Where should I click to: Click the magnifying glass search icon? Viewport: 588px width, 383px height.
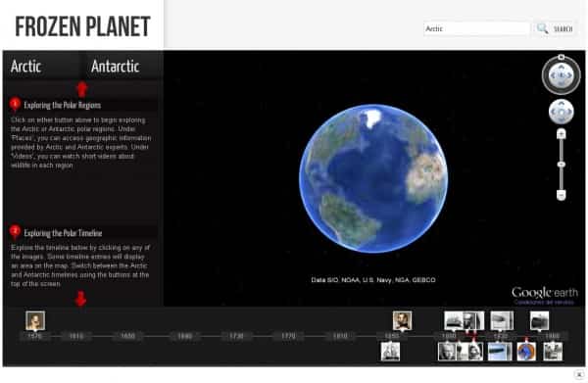tap(542, 28)
